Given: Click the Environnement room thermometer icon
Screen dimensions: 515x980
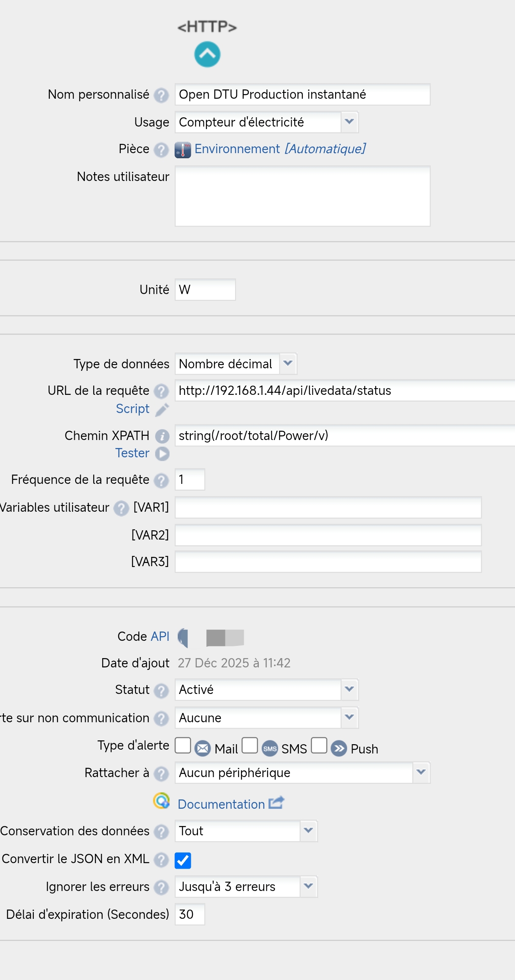Looking at the screenshot, I should pyautogui.click(x=183, y=150).
